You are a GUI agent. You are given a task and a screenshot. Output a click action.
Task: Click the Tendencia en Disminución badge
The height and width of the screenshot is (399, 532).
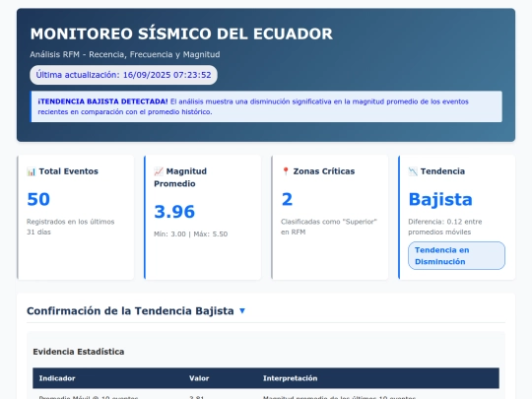click(x=456, y=256)
